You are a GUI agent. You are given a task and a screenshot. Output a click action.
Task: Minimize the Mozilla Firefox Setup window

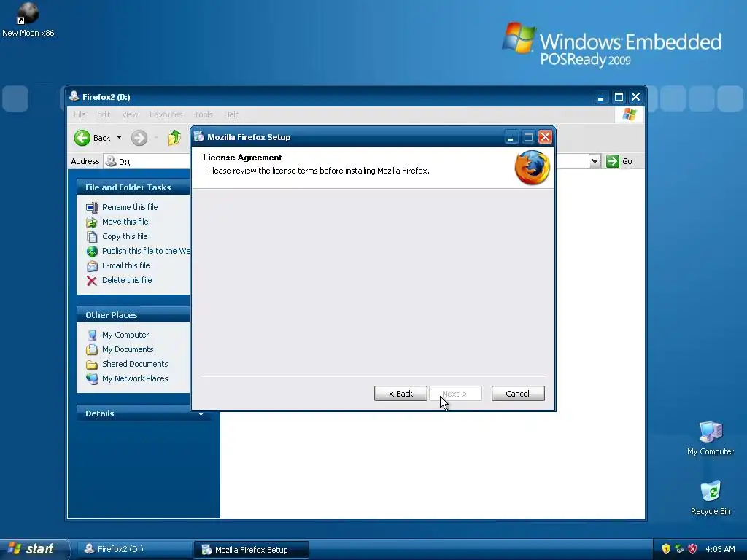point(510,138)
